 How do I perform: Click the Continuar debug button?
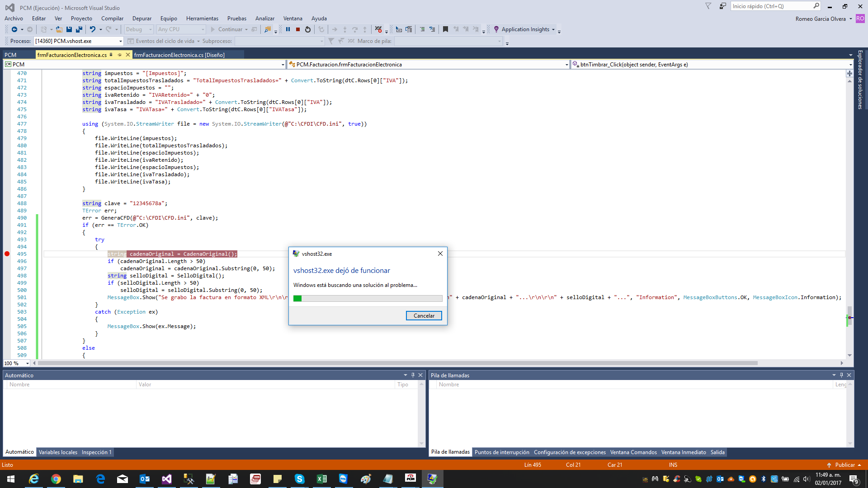pos(230,29)
